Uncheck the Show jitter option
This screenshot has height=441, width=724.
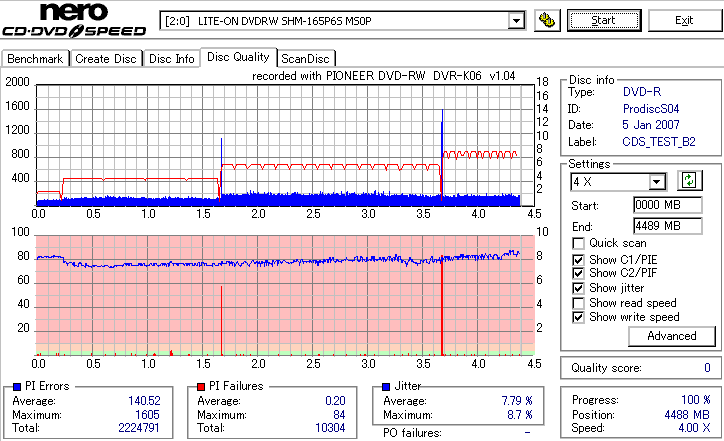(x=578, y=289)
